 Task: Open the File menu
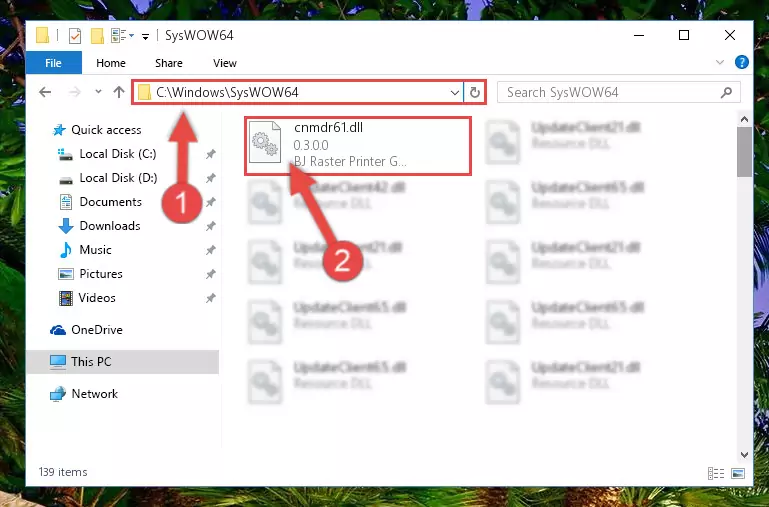coord(53,63)
